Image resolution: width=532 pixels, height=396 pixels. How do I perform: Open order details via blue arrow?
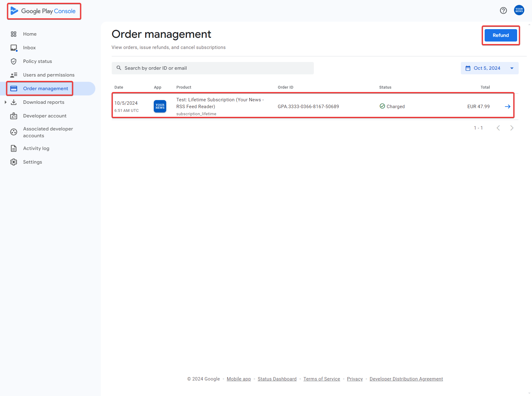(508, 106)
